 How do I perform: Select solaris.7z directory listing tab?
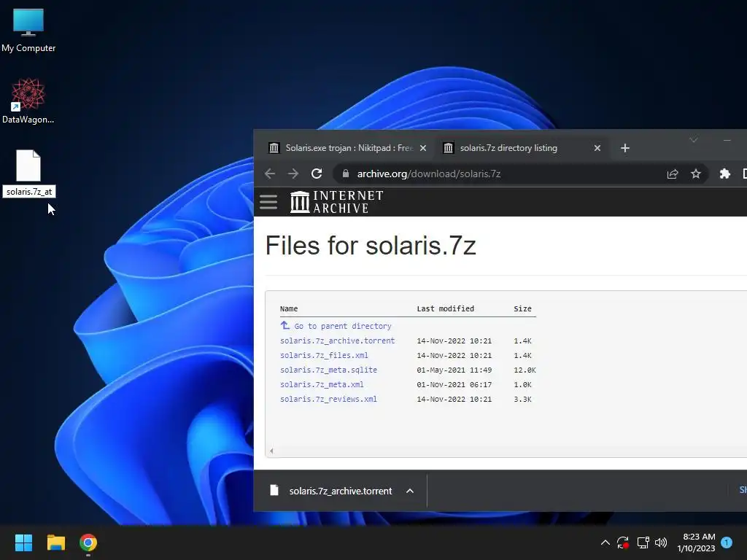coord(522,148)
